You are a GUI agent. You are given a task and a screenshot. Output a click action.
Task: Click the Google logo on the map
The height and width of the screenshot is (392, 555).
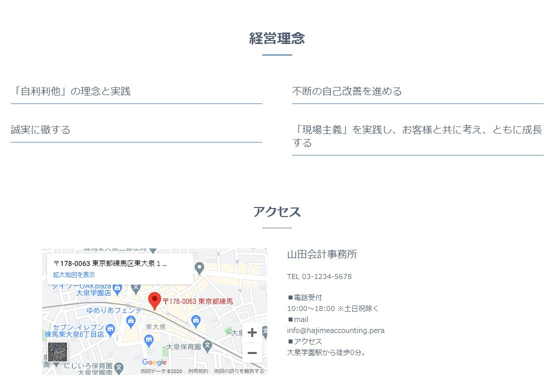(x=154, y=362)
